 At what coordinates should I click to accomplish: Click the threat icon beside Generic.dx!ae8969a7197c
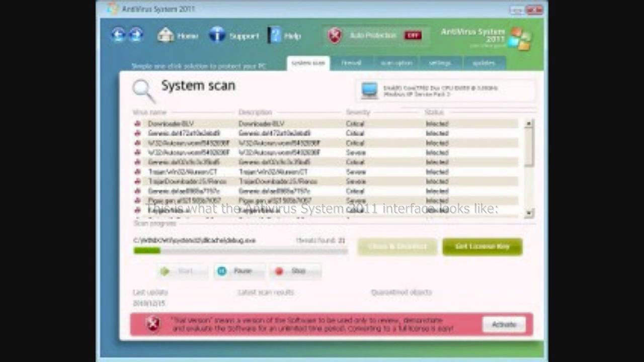point(137,191)
